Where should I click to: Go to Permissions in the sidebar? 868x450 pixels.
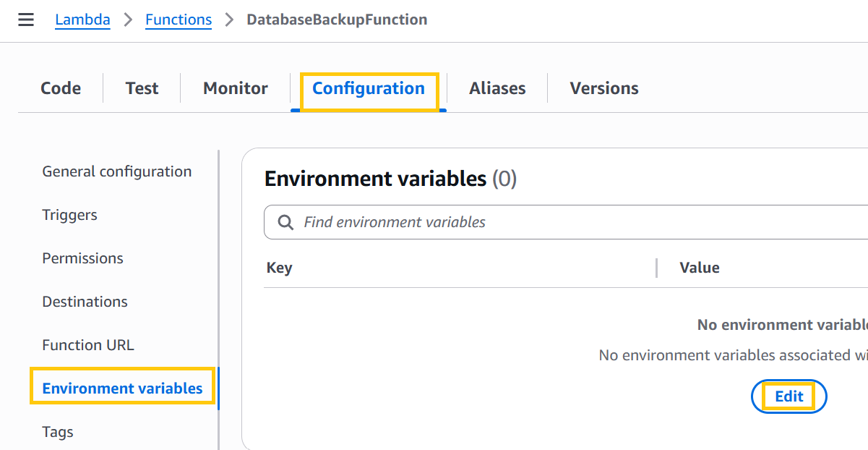click(82, 258)
